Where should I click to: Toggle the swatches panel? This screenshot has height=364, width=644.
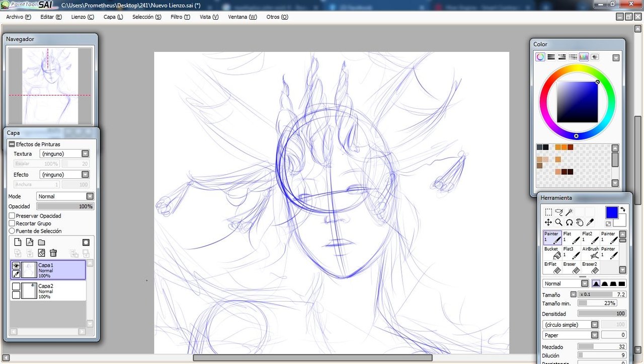[x=584, y=57]
